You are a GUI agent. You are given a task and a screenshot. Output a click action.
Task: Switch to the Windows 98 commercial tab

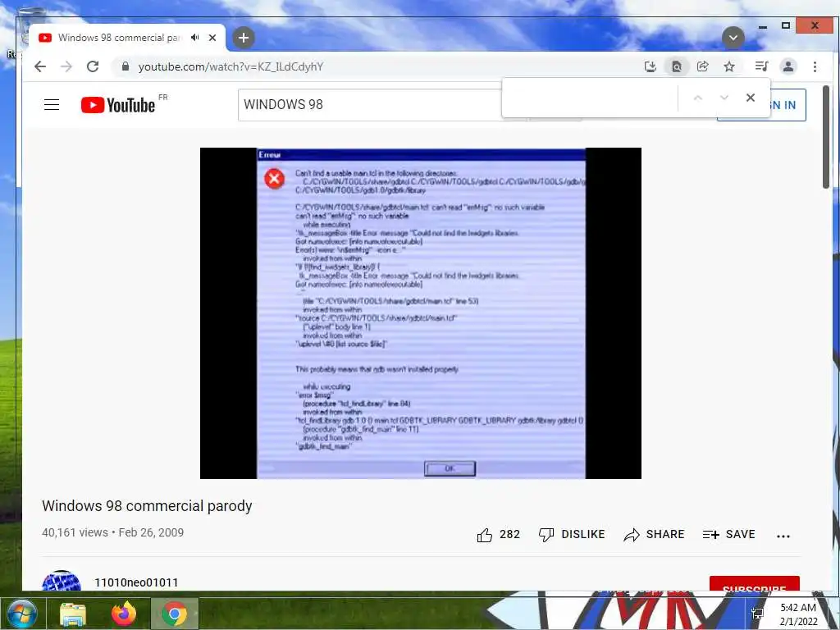[x=120, y=38]
